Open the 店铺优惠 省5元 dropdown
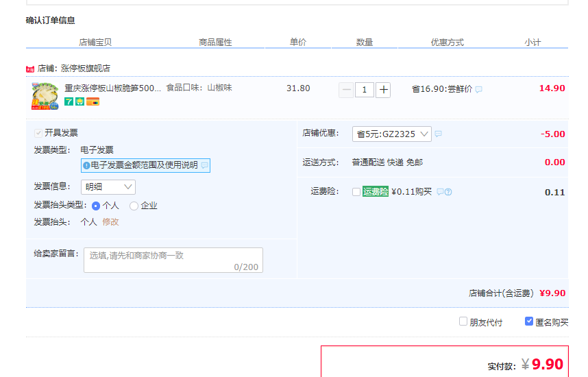Screen dimensions: 588x377 [x=392, y=134]
